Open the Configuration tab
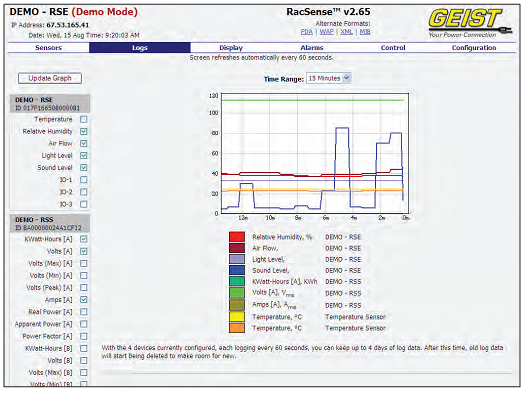Screen dimensions: 523x394 pos(474,48)
